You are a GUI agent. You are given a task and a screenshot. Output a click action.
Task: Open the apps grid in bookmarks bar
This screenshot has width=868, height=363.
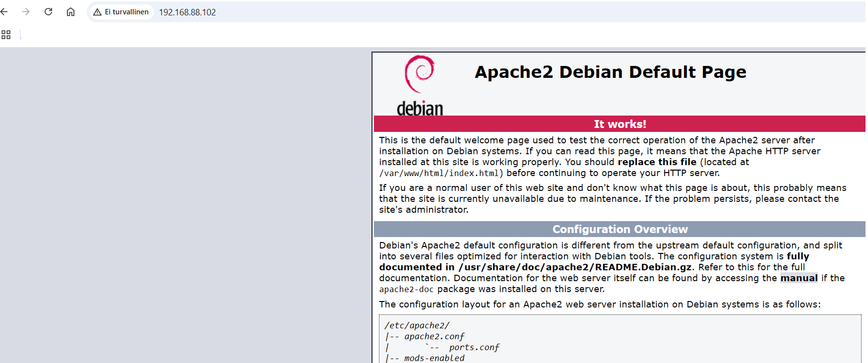point(6,35)
